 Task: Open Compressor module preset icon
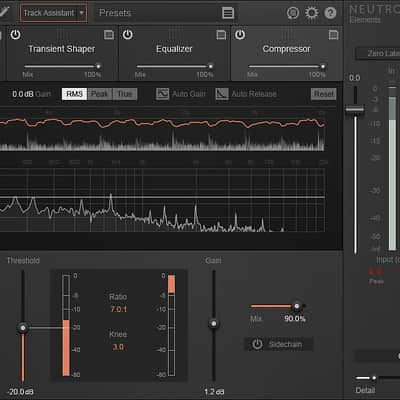(333, 35)
